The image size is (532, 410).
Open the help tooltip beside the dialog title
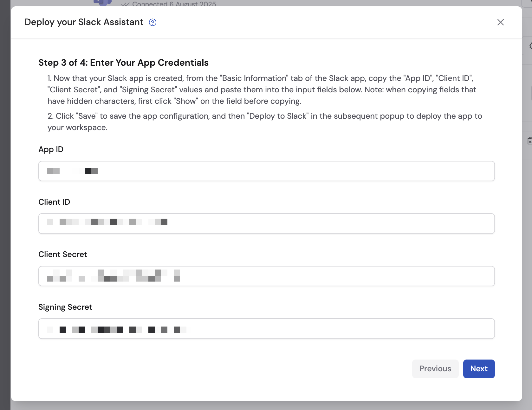pos(152,22)
